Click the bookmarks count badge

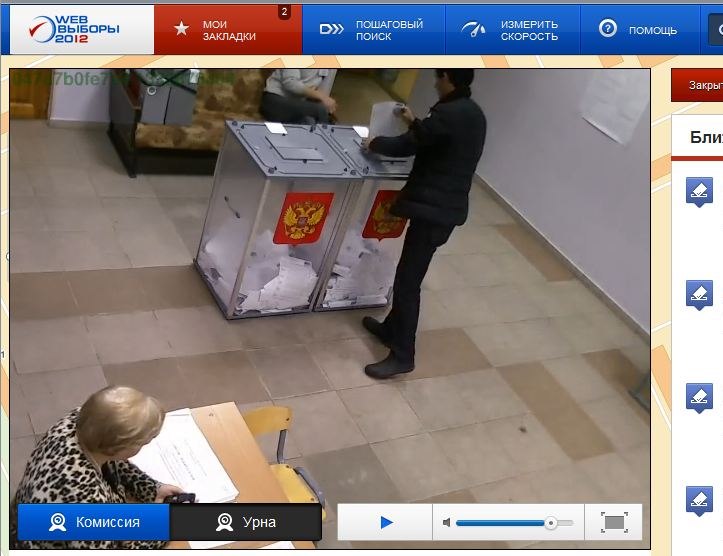(x=284, y=13)
